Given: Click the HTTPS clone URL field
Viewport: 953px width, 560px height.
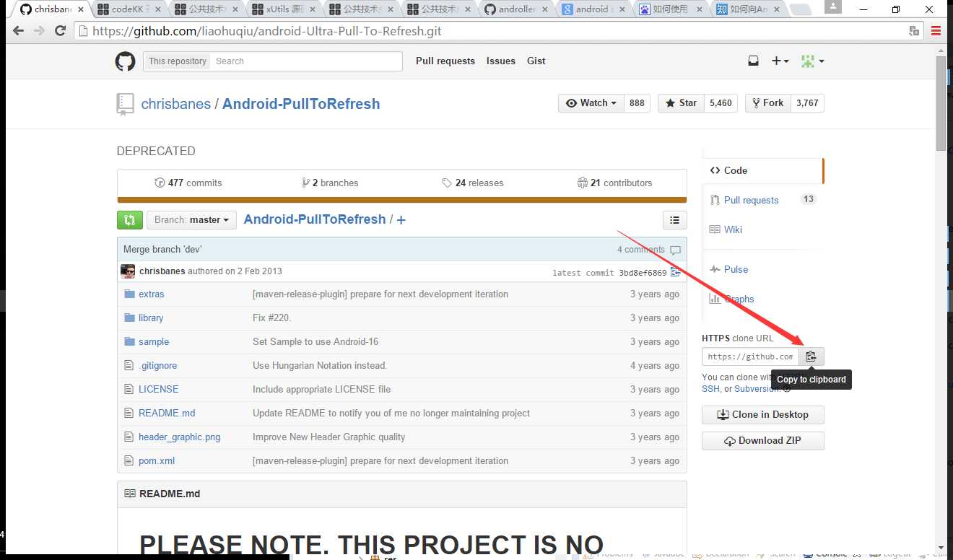Looking at the screenshot, I should click(x=751, y=356).
